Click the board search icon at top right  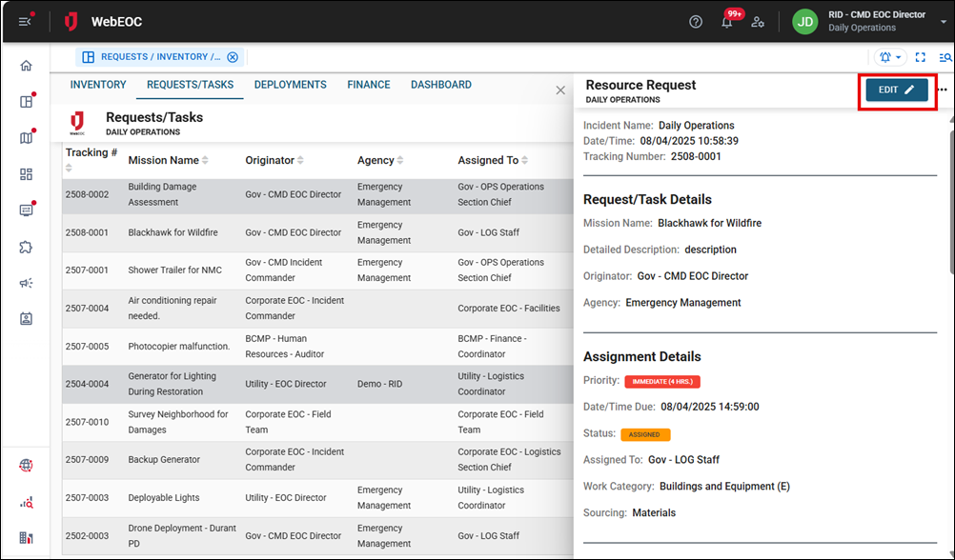coord(944,56)
